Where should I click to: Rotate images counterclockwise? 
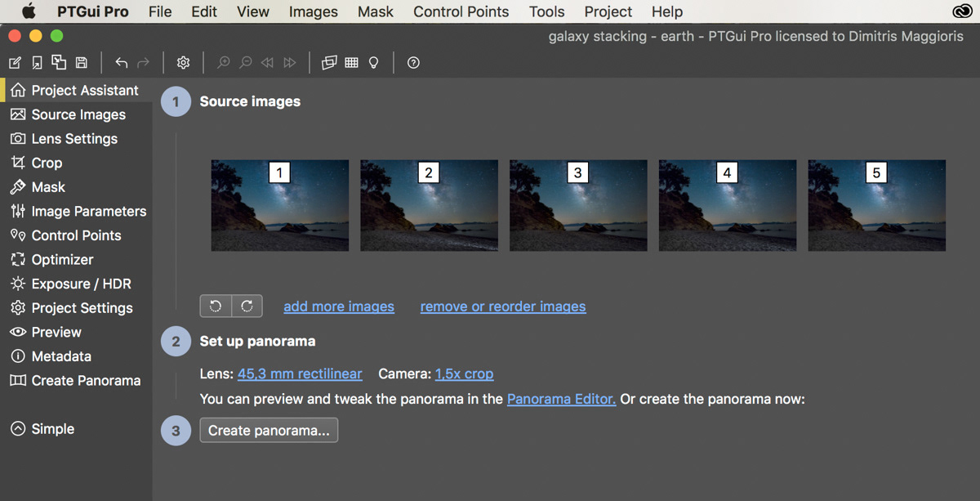click(x=216, y=306)
